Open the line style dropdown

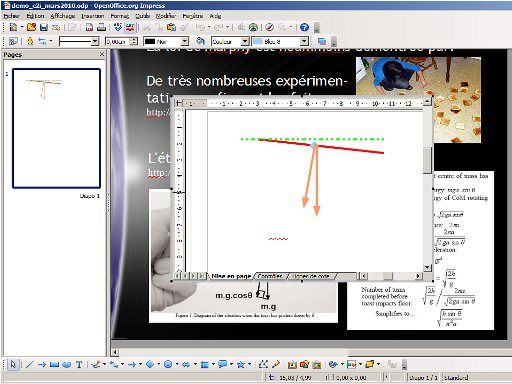click(x=95, y=41)
